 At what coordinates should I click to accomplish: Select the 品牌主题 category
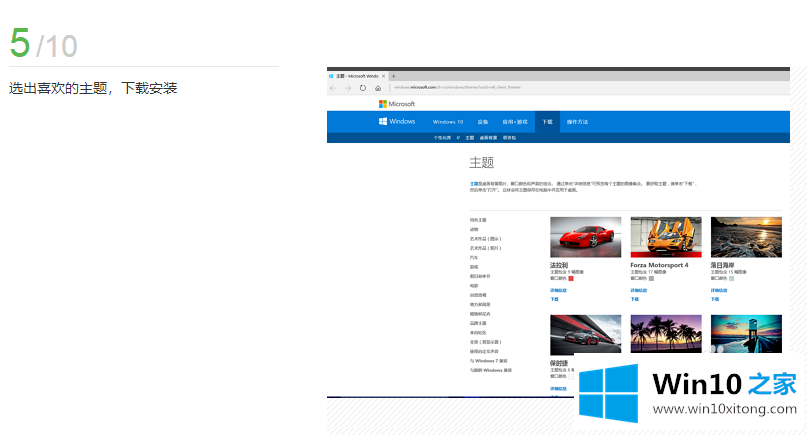pyautogui.click(x=478, y=323)
